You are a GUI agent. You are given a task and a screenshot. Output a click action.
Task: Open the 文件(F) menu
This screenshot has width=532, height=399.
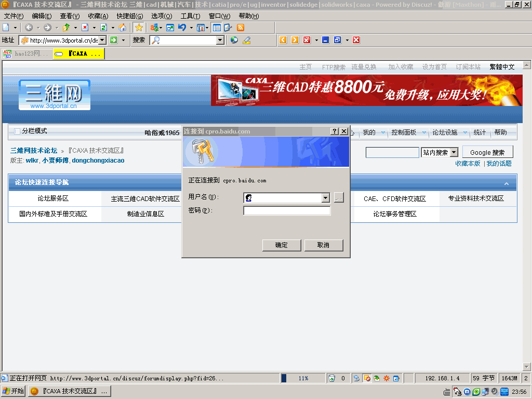(14, 16)
